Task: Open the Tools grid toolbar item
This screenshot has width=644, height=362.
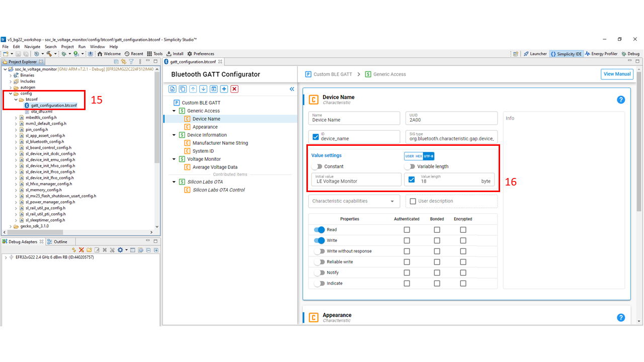Action: click(155, 54)
